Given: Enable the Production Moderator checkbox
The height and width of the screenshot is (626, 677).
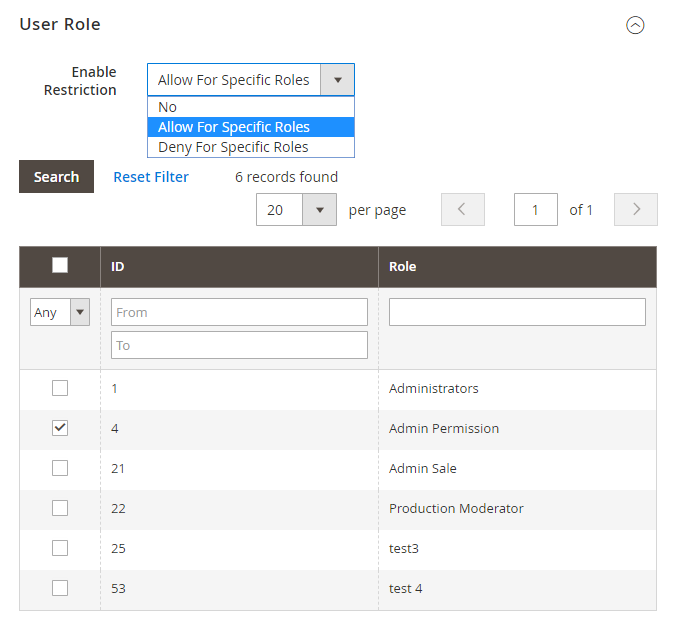Looking at the screenshot, I should click(60, 508).
